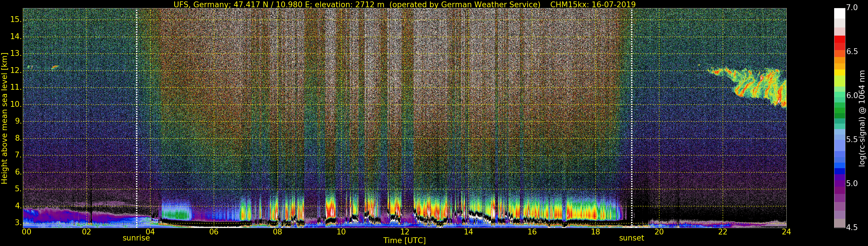The height and width of the screenshot is (246, 868).
Task: Click the 'sunrise' label below the time axis
Action: [x=136, y=238]
